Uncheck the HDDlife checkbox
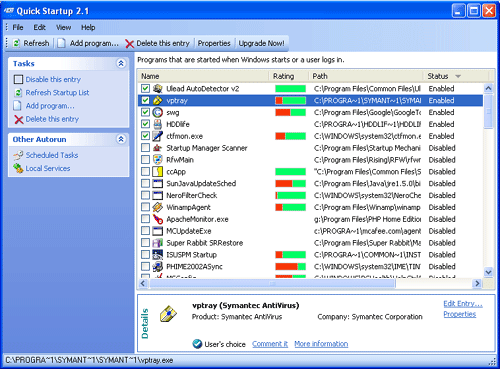 145,124
